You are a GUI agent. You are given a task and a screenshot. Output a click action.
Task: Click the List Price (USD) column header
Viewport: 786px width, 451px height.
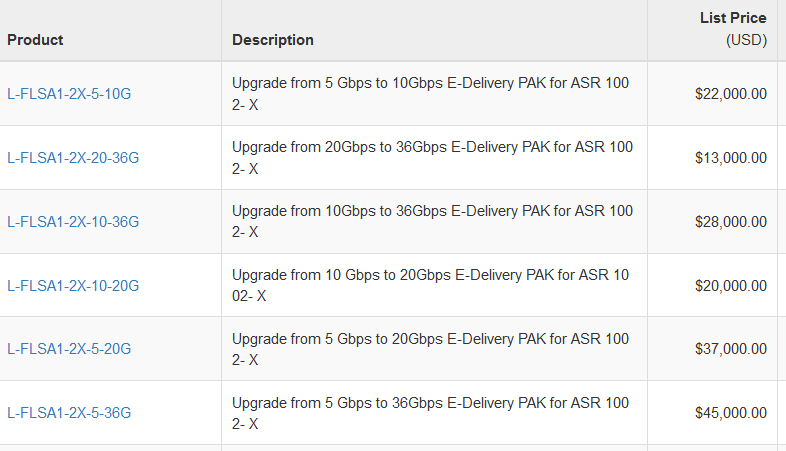point(733,29)
